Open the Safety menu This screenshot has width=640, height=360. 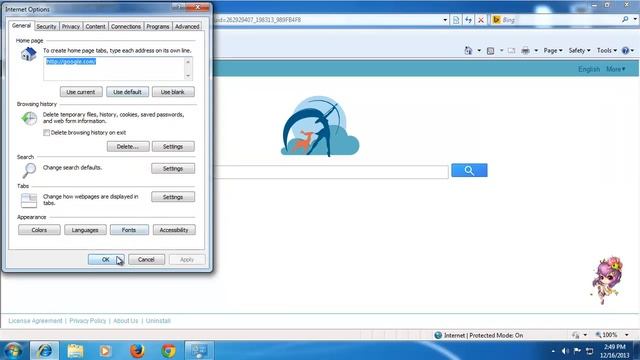[x=579, y=51]
